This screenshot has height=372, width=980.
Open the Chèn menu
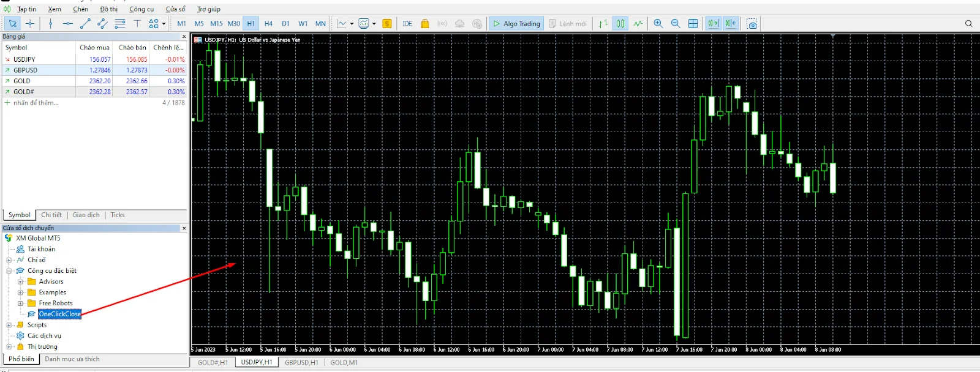pyautogui.click(x=80, y=9)
